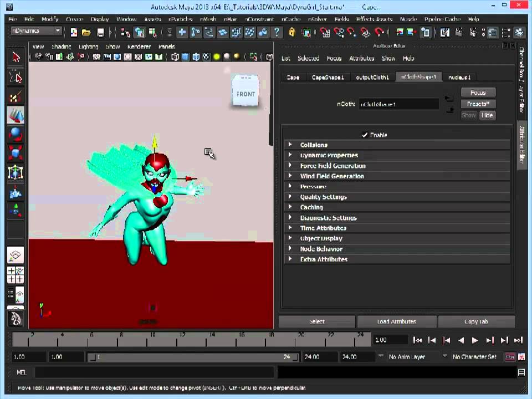Switch to single perspective view layout
Image resolution: width=532 pixels, height=399 pixels.
point(16,255)
